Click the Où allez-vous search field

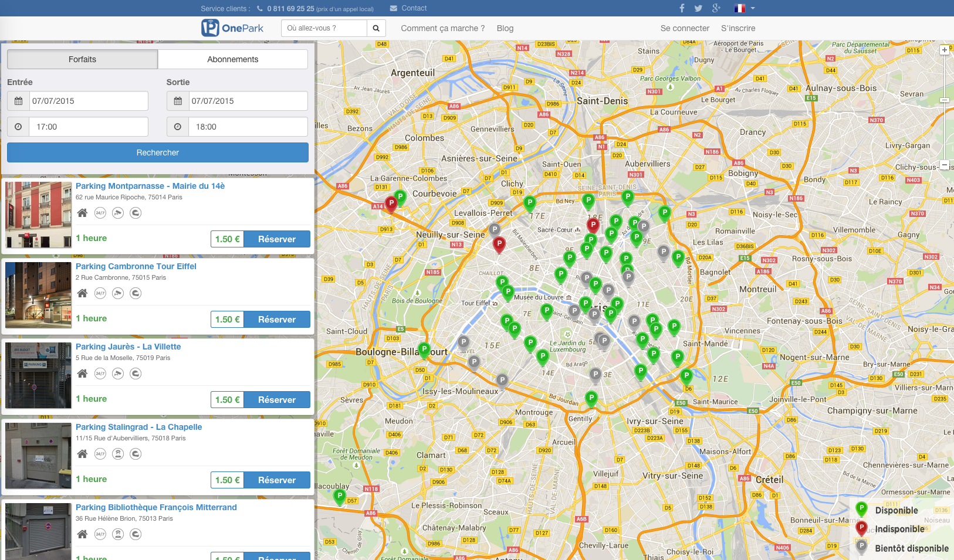(x=324, y=28)
